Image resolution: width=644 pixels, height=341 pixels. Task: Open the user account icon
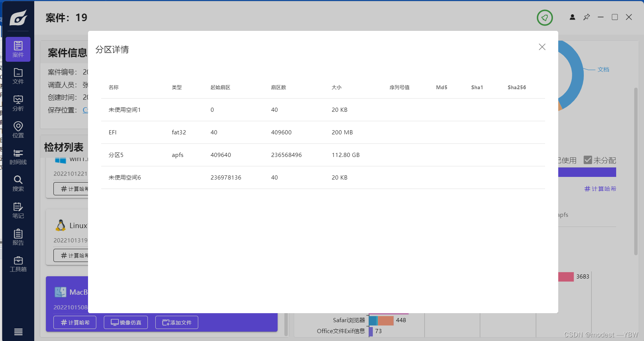click(572, 17)
